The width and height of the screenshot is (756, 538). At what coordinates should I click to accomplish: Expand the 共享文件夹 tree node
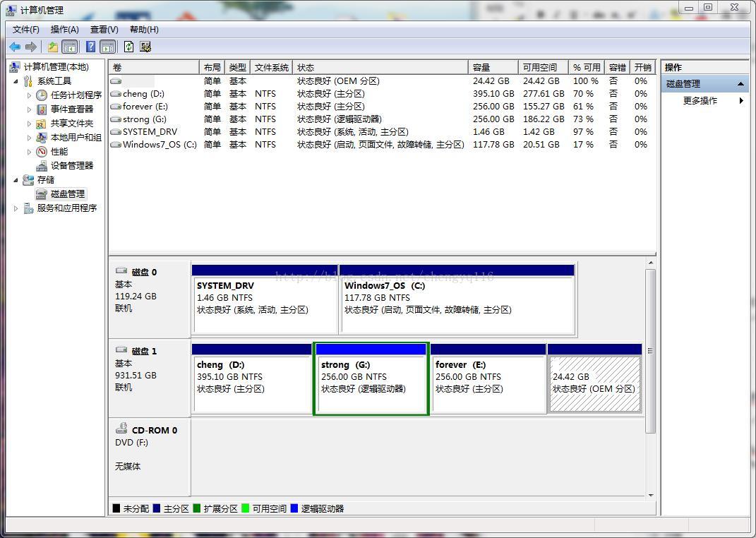click(30, 124)
